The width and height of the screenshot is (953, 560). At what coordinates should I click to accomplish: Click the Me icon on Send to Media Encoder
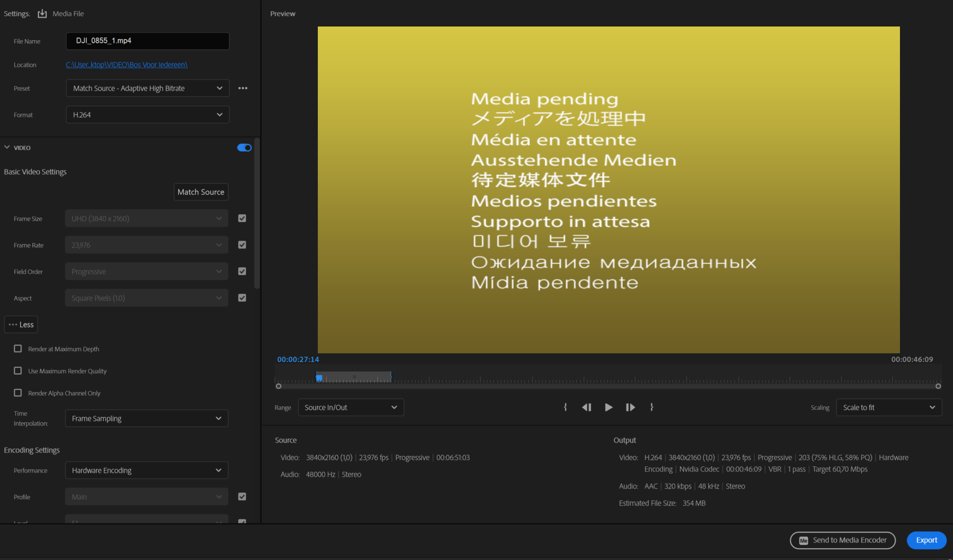click(x=804, y=540)
